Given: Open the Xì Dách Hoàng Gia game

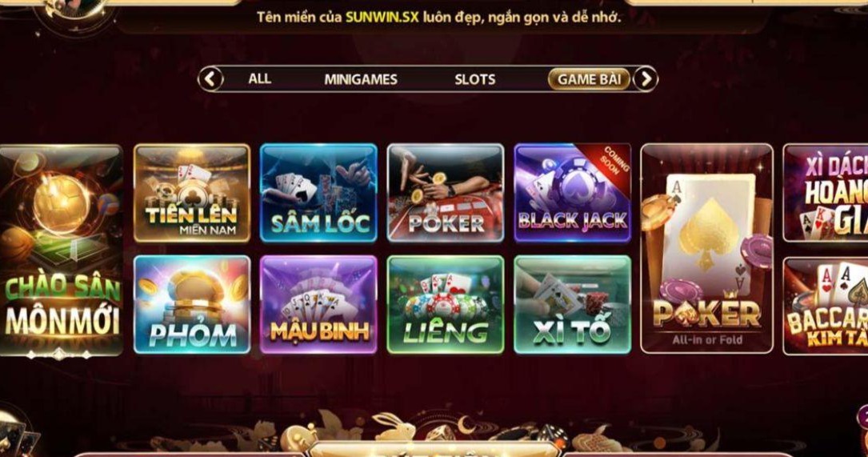Looking at the screenshot, I should [826, 193].
